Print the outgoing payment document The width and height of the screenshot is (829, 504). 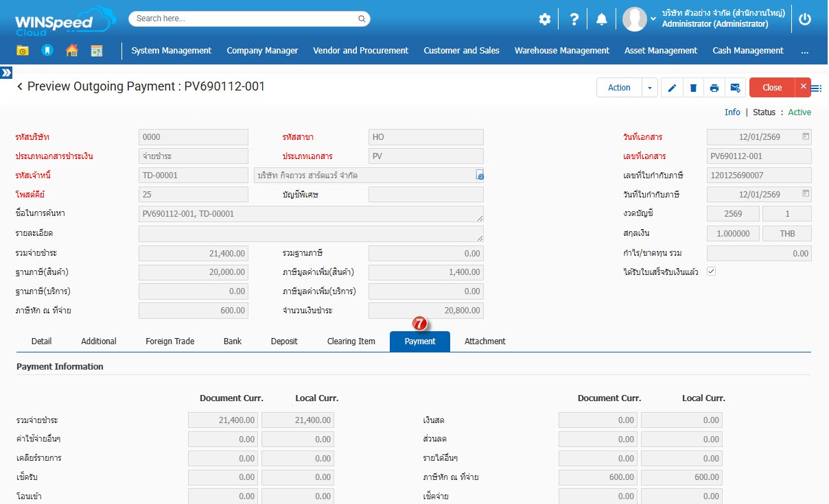click(714, 88)
